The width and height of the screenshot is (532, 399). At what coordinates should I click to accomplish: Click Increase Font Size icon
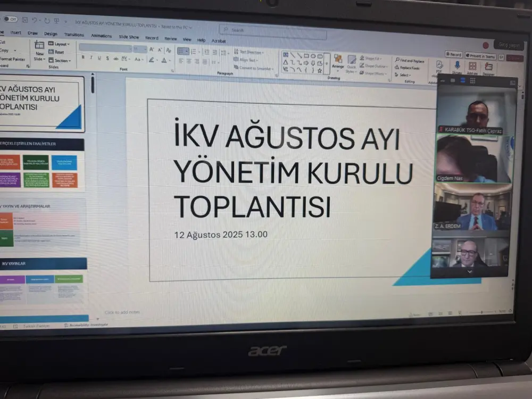pos(152,50)
